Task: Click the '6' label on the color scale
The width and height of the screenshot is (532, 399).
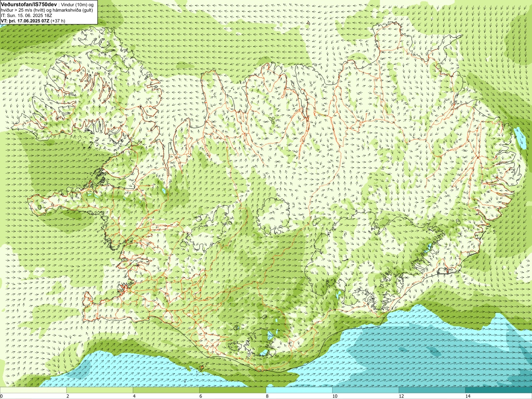Action: [200, 396]
